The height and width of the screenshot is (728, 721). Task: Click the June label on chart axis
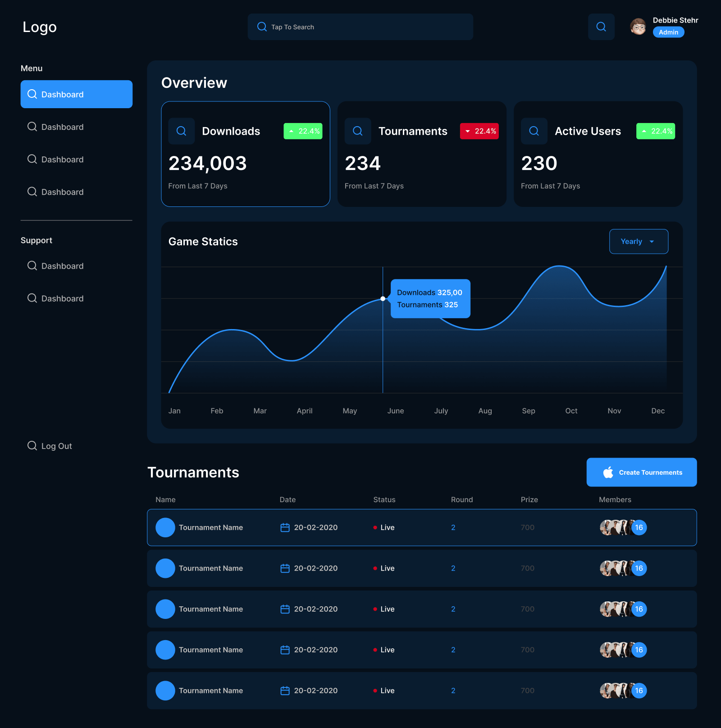(396, 411)
